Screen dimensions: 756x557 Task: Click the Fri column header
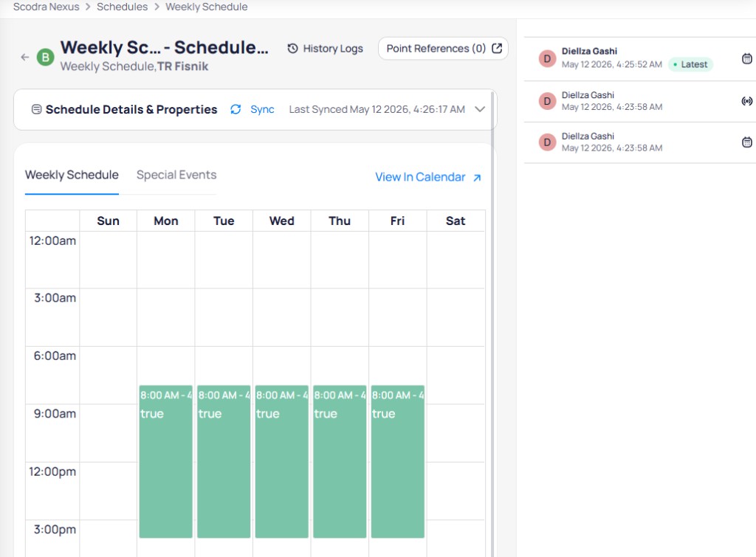coord(398,221)
